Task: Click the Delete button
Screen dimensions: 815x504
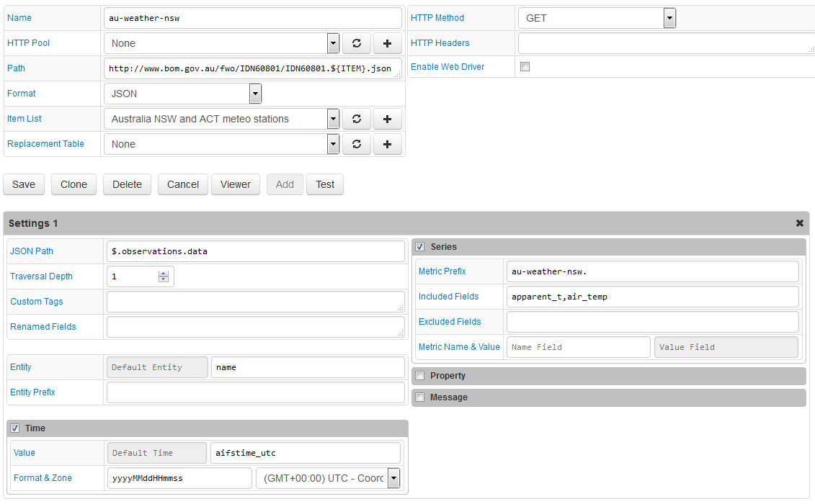Action: pos(128,184)
